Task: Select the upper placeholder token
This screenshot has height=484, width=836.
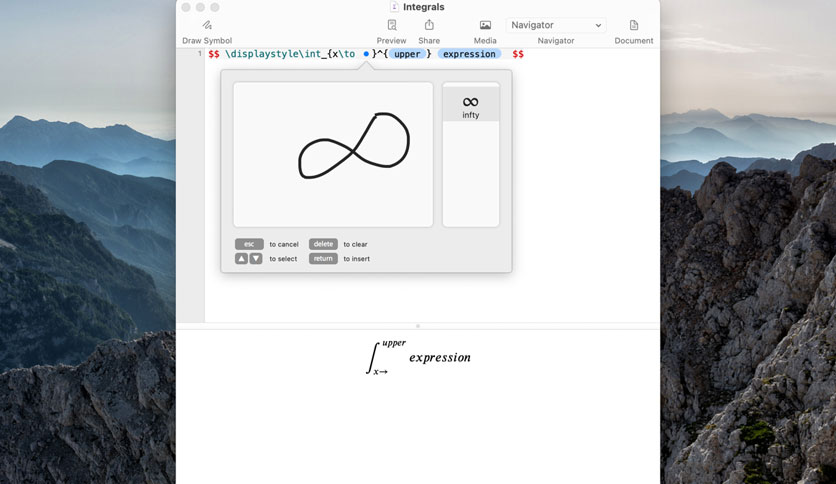Action: pos(407,54)
